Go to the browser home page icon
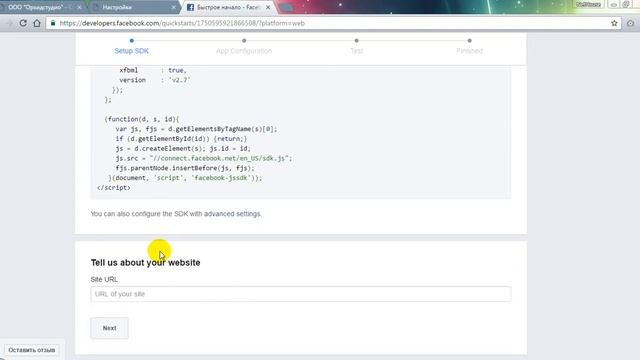Image resolution: width=640 pixels, height=360 pixels. (x=37, y=23)
